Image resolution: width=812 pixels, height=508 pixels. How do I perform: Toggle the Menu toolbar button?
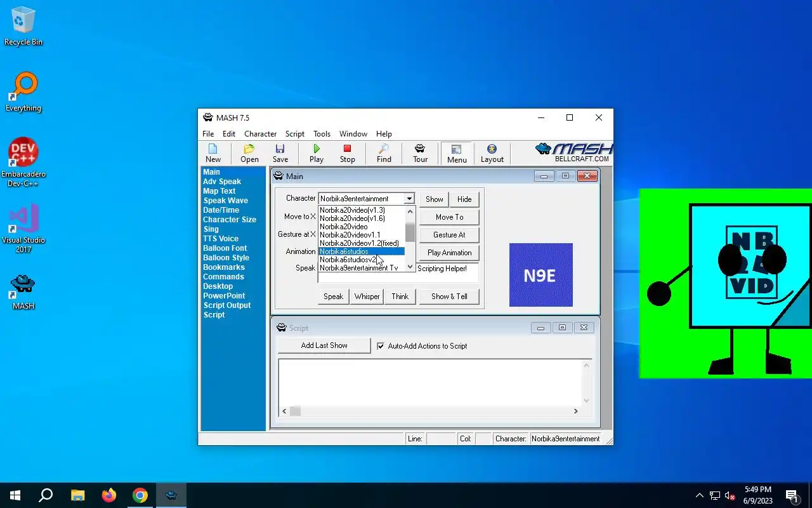coord(457,153)
